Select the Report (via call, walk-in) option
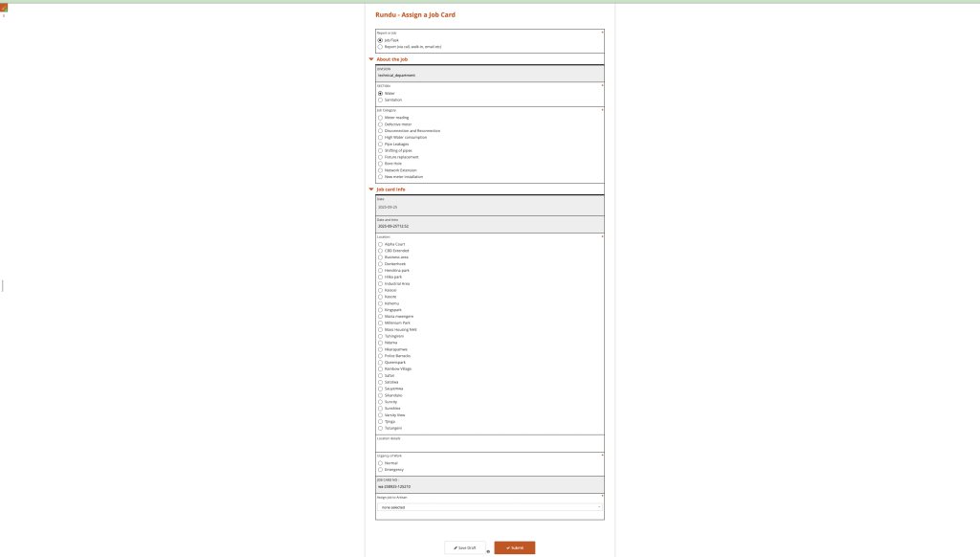This screenshot has width=980, height=557. click(x=380, y=47)
